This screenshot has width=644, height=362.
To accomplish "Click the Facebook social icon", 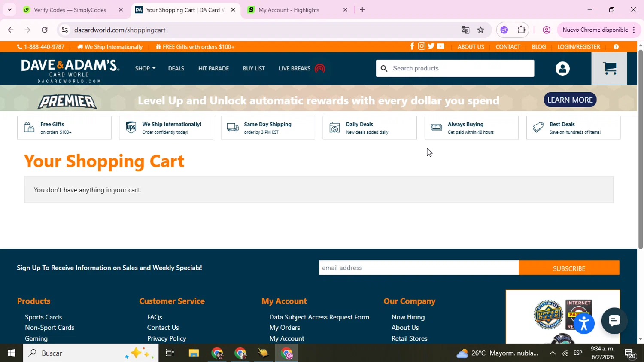I will pyautogui.click(x=412, y=46).
